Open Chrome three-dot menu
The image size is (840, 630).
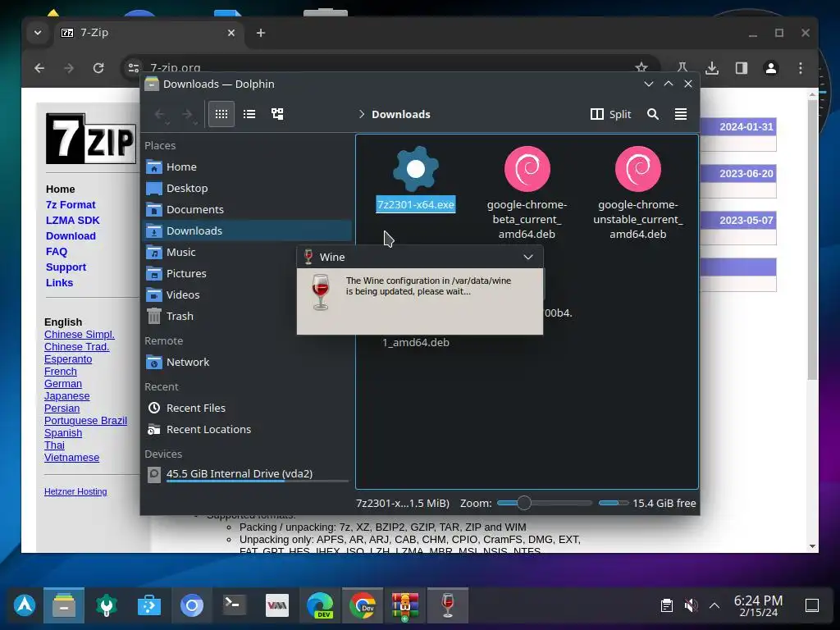click(x=801, y=68)
